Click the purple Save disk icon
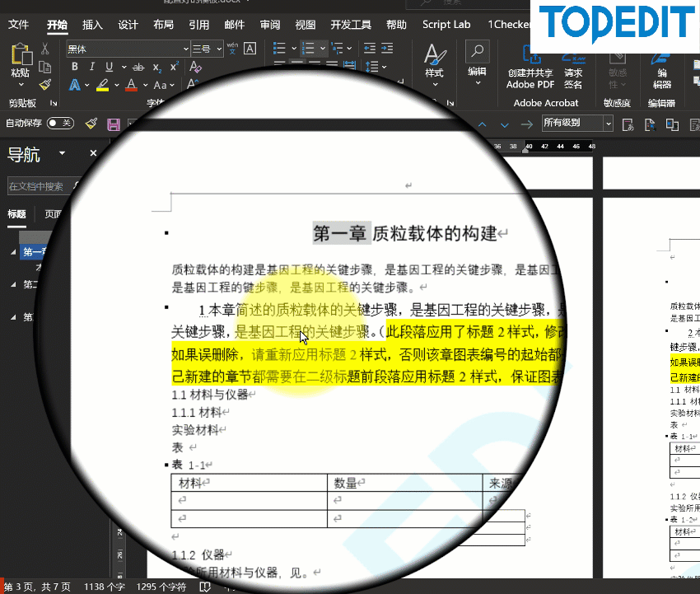 point(114,124)
